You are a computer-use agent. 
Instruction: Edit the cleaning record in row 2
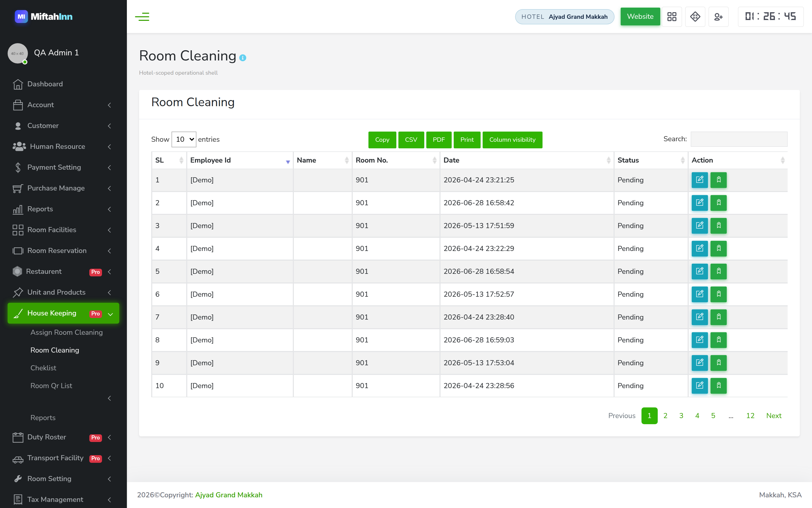(700, 203)
